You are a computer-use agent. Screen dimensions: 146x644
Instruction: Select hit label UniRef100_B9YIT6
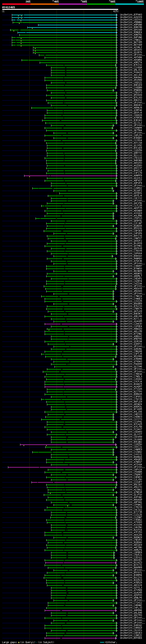[x=131, y=236]
